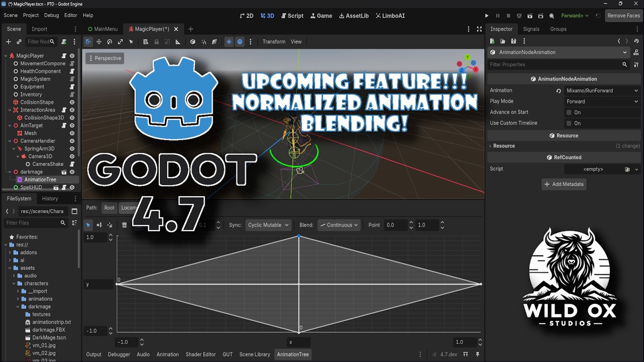Screen dimensions: 644x362
Task: Open the Animation dropdown showing Mixamo/RunForward
Action: tap(602, 90)
